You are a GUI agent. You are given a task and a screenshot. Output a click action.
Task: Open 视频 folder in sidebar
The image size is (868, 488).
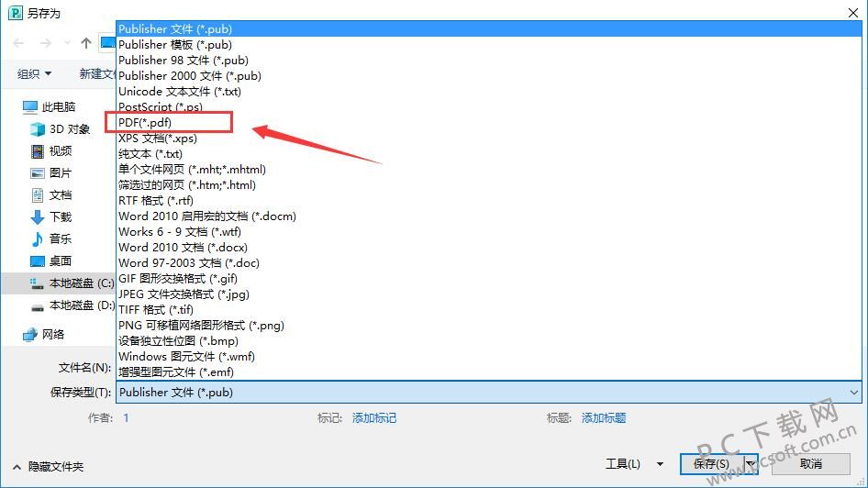51,151
